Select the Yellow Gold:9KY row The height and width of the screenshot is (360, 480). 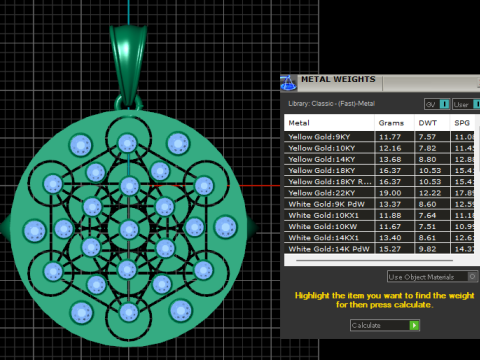379,137
